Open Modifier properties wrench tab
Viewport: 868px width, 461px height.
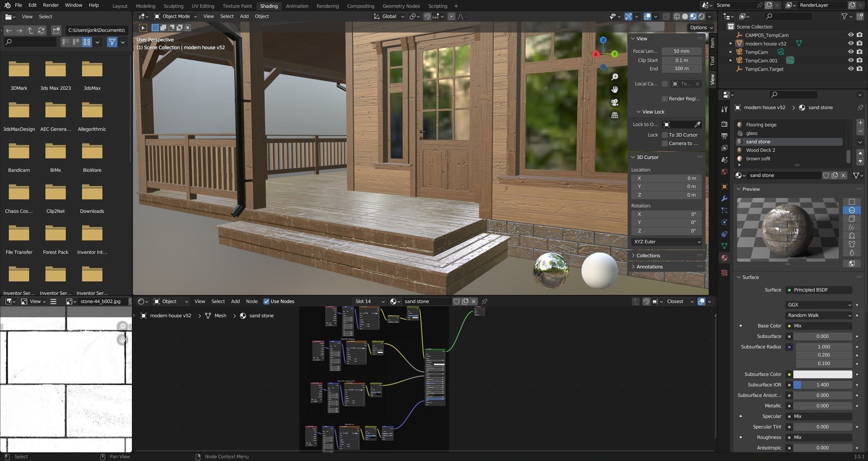pyautogui.click(x=724, y=198)
